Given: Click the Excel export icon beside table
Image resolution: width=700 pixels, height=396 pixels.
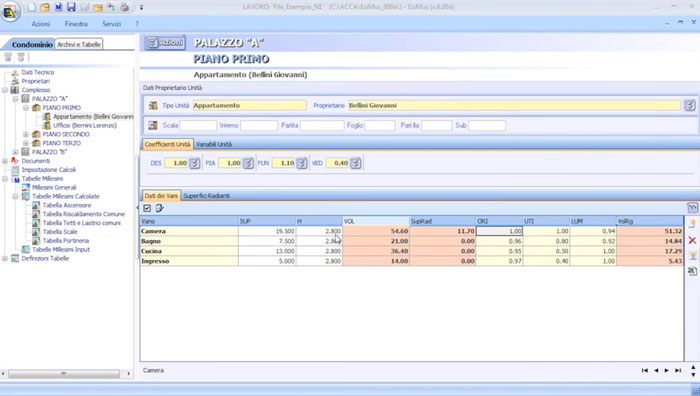Looking at the screenshot, I should [x=692, y=271].
